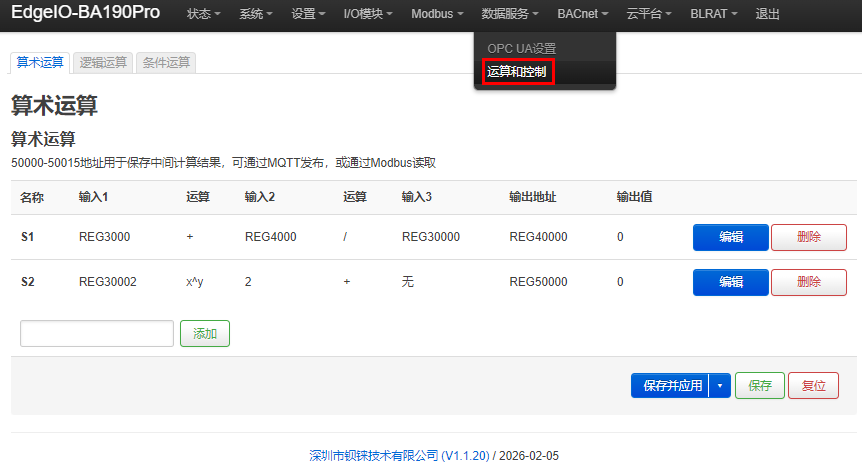This screenshot has height=469, width=862.
Task: Choose 运算和控制 from the dropdown
Action: [517, 71]
